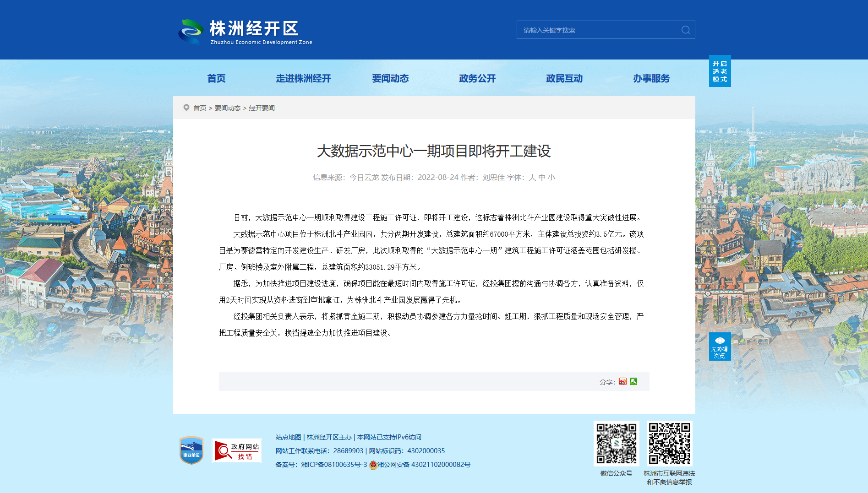This screenshot has height=493, width=868.
Task: Click the 事业单位 shield emblem
Action: pyautogui.click(x=191, y=450)
